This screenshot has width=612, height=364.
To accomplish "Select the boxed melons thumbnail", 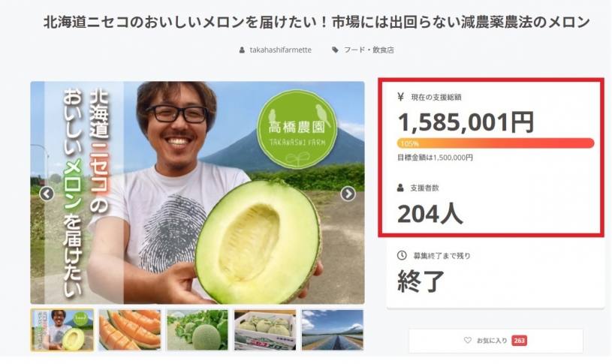I will tap(265, 330).
